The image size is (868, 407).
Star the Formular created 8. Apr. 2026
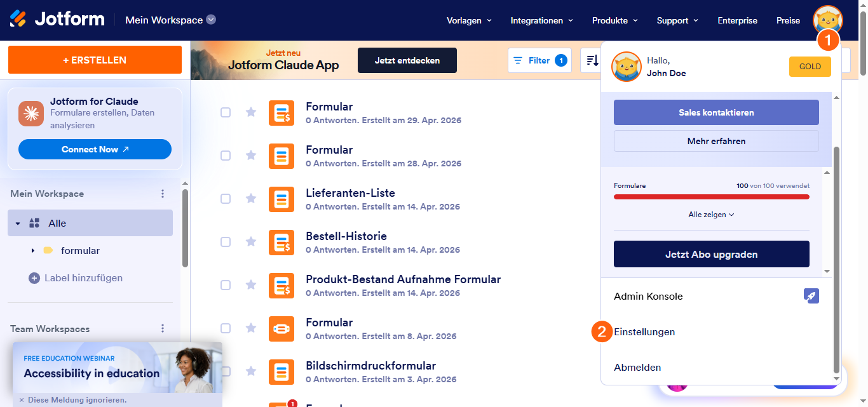click(251, 328)
